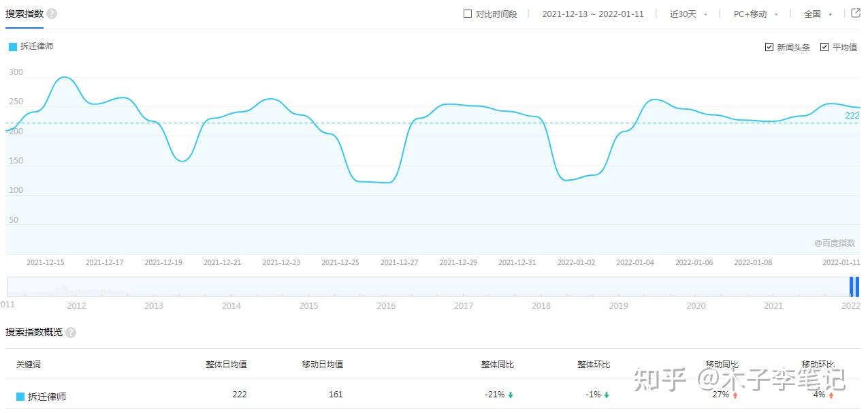Click the help icon beside 搜索指数概览
This screenshot has width=868, height=413.
[71, 333]
